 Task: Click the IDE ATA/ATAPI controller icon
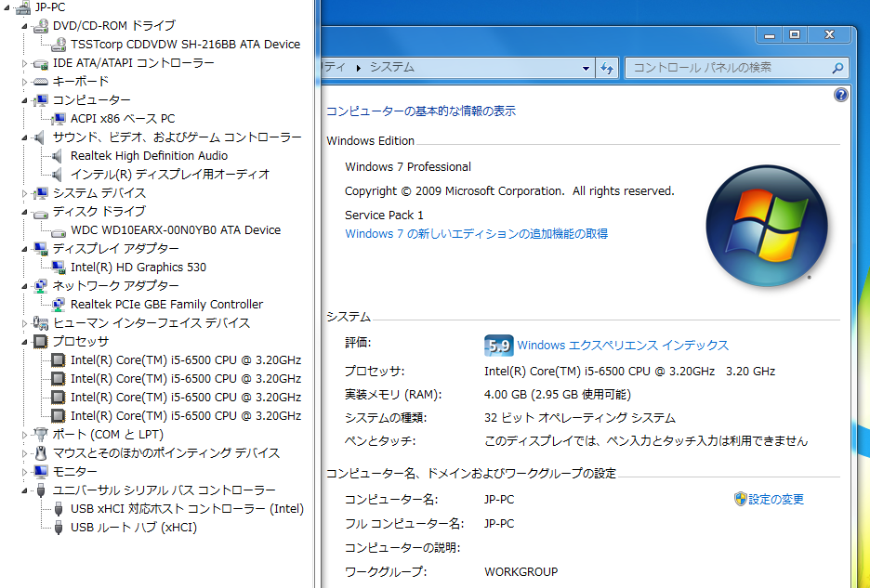(41, 63)
